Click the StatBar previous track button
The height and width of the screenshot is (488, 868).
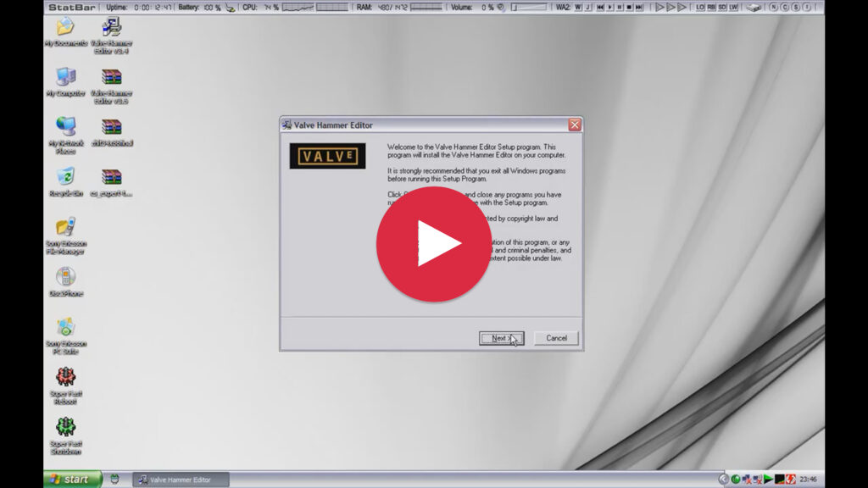[600, 7]
